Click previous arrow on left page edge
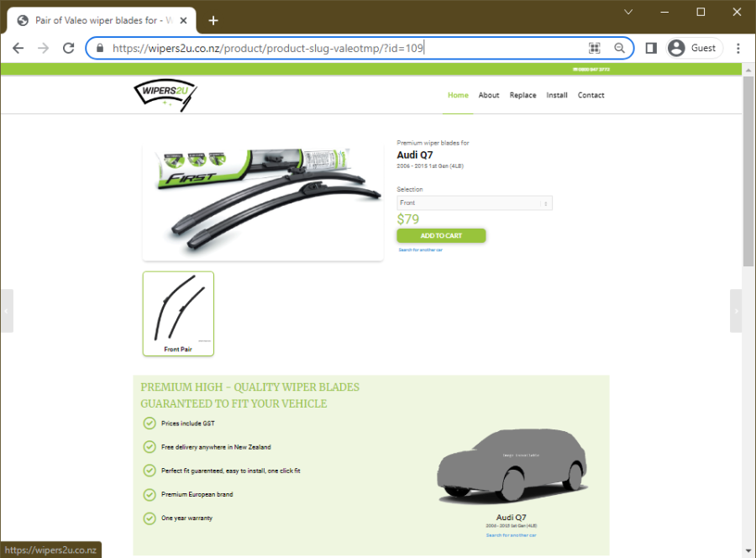The height and width of the screenshot is (558, 756). (x=7, y=310)
